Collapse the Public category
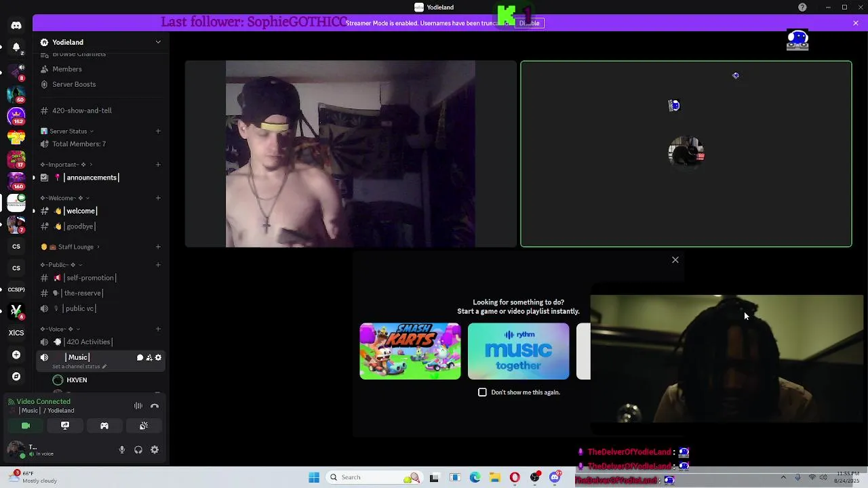The image size is (868, 488). tap(62, 265)
